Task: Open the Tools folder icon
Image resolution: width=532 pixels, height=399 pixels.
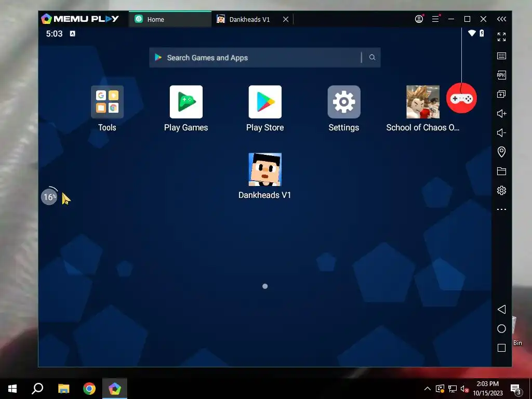Action: [107, 102]
